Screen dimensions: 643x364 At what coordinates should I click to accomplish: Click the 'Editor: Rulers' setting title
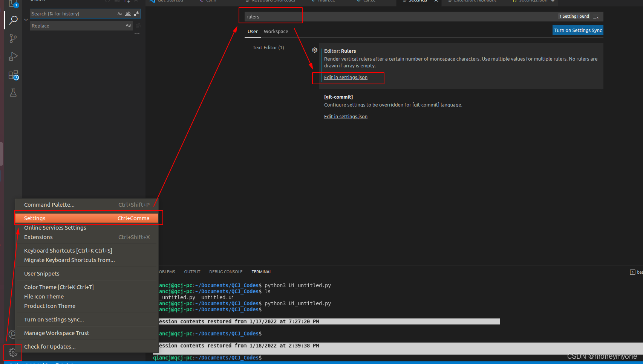tap(340, 51)
